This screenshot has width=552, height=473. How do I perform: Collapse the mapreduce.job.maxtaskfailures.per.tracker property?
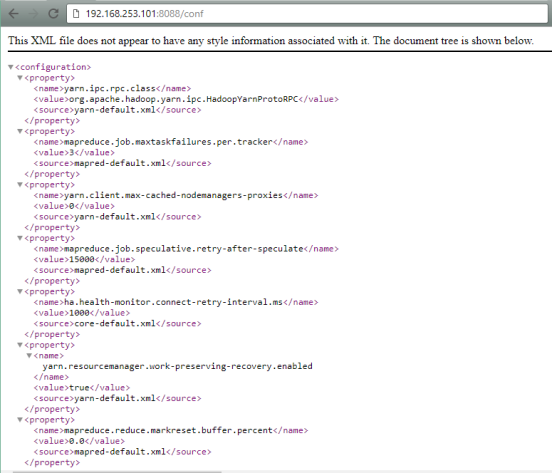click(x=20, y=131)
